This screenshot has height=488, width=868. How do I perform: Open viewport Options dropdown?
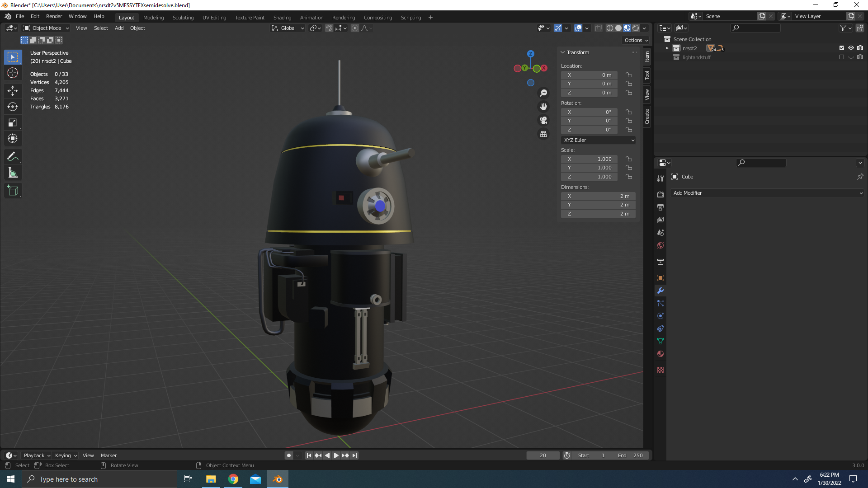[x=636, y=40]
